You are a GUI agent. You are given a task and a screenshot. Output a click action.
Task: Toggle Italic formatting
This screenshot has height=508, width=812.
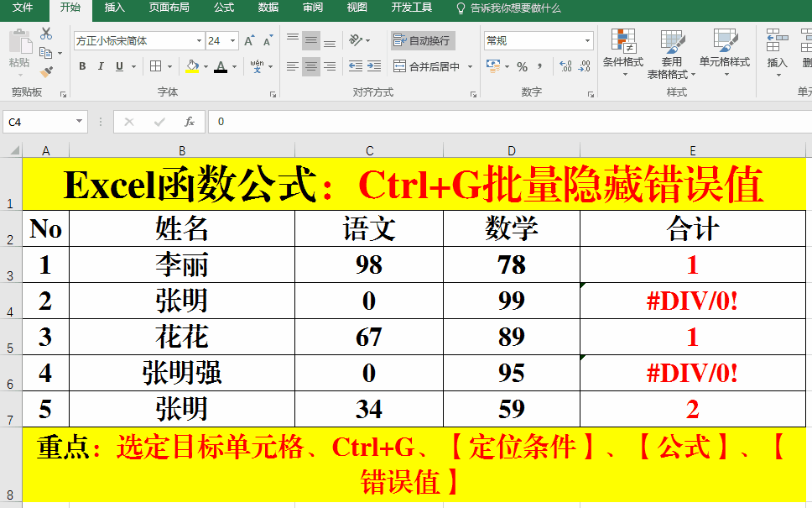coord(101,66)
